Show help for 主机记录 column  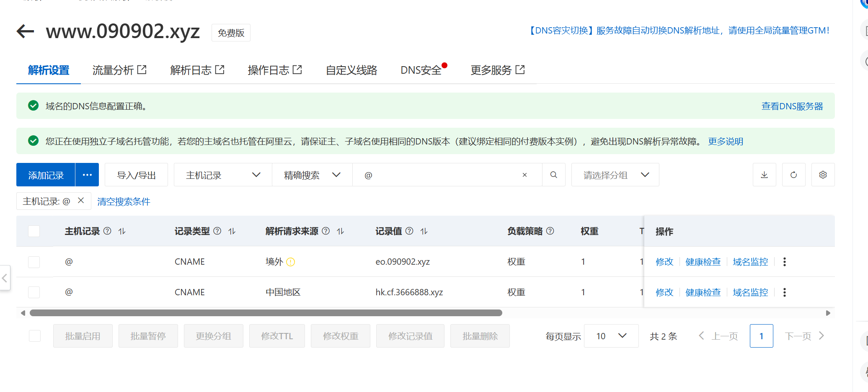(x=108, y=231)
